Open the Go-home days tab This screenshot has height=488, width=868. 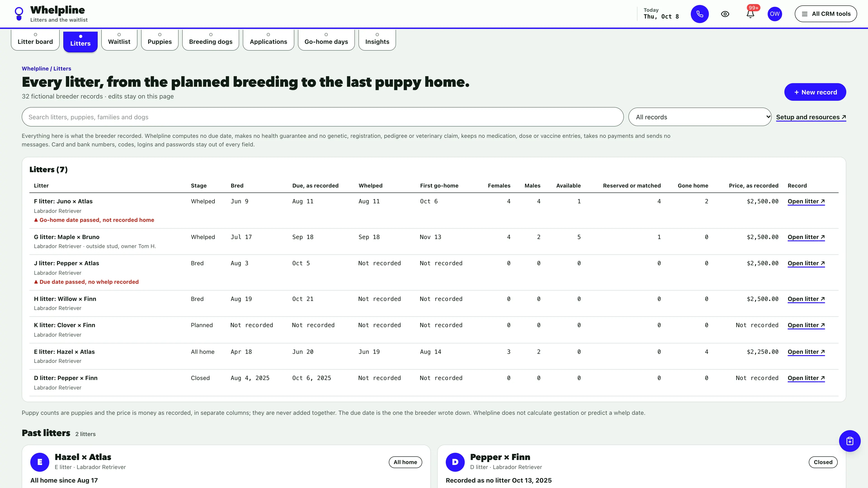tap(326, 40)
